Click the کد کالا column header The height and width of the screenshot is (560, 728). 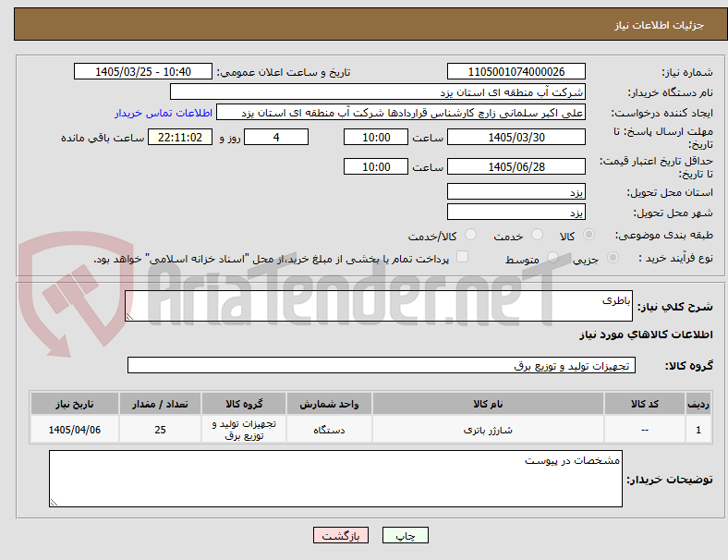click(645, 404)
